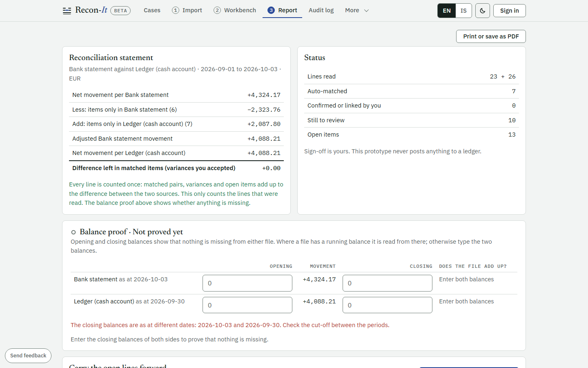The image size is (588, 368).
Task: Click Difference left in matched items row
Action: pyautogui.click(x=176, y=168)
